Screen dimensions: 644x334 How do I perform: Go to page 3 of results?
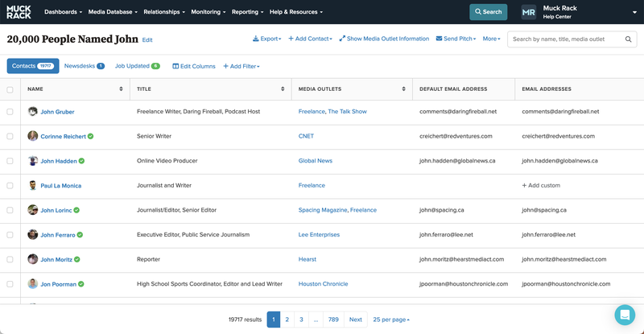point(301,320)
